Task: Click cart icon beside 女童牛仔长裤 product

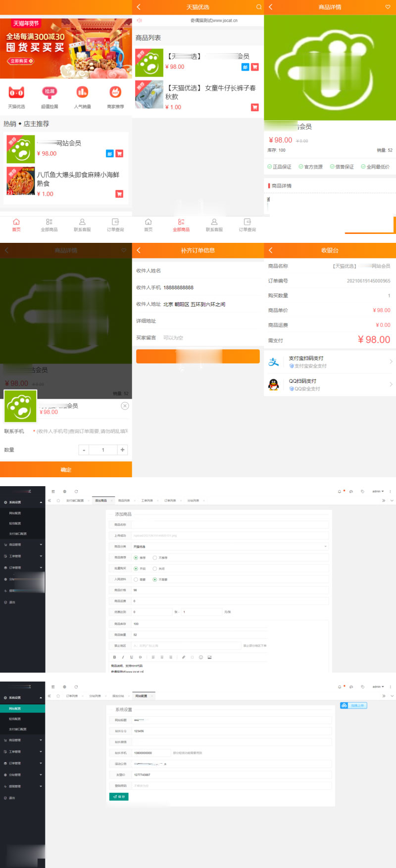Action: click(x=255, y=107)
